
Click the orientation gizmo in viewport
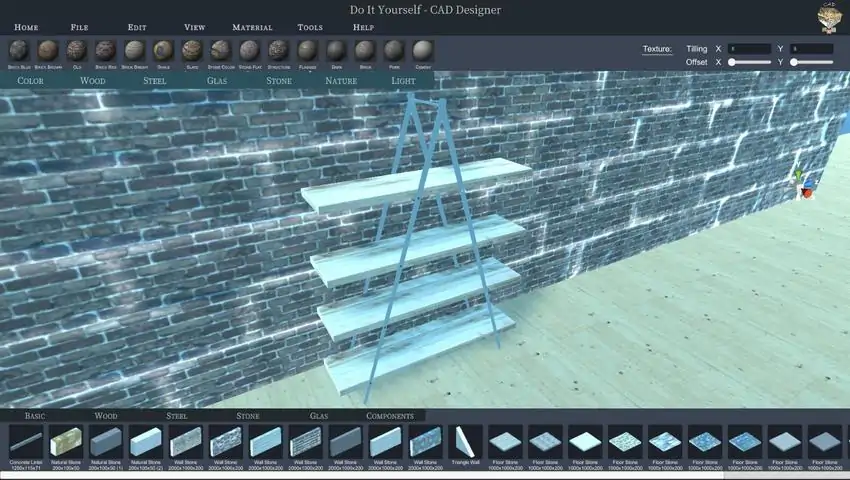click(x=801, y=183)
